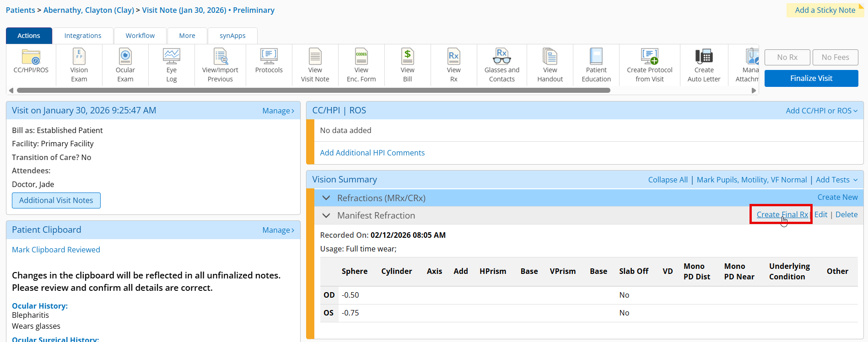Open the CC/HPI/ROS folder icon
This screenshot has width=868, height=342.
pyautogui.click(x=31, y=58)
